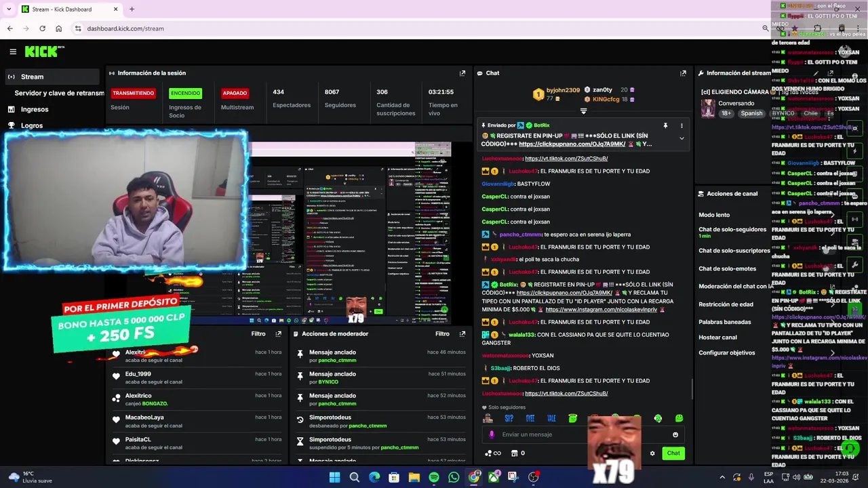
Task: Select KINGcfcg in the leaderboard
Action: 606,100
